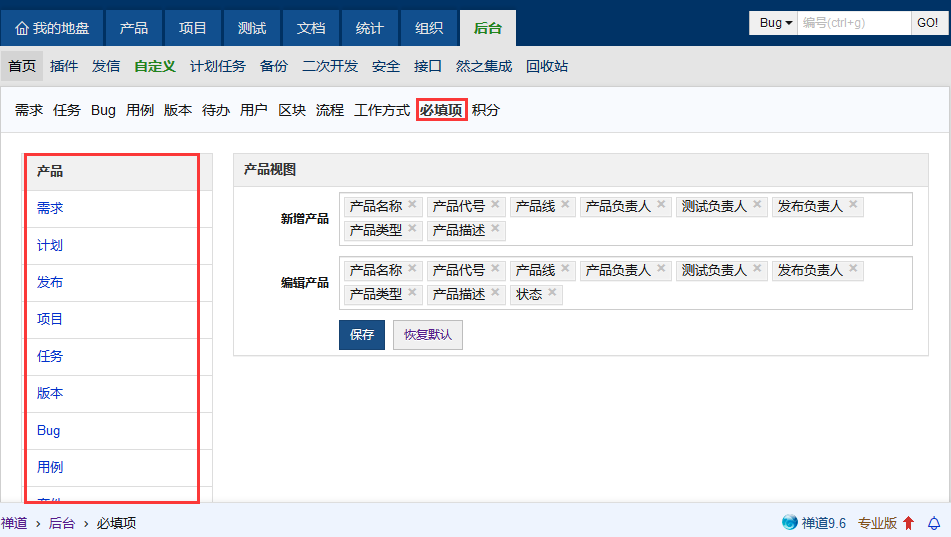This screenshot has width=951, height=537.
Task: Open the Bug search type dropdown
Action: (773, 23)
